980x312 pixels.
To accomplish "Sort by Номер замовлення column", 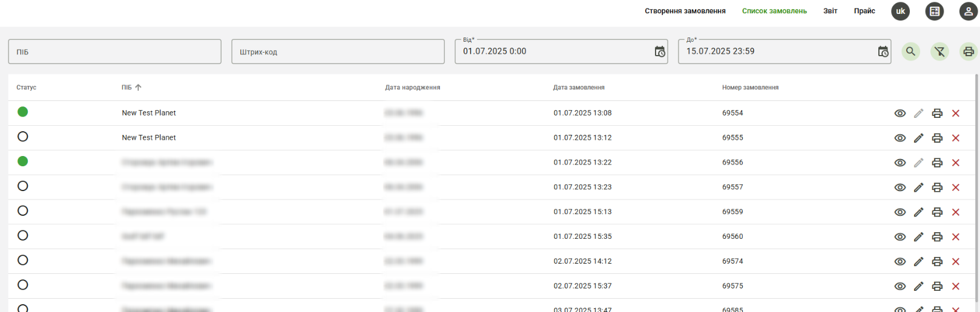I will pyautogui.click(x=750, y=88).
